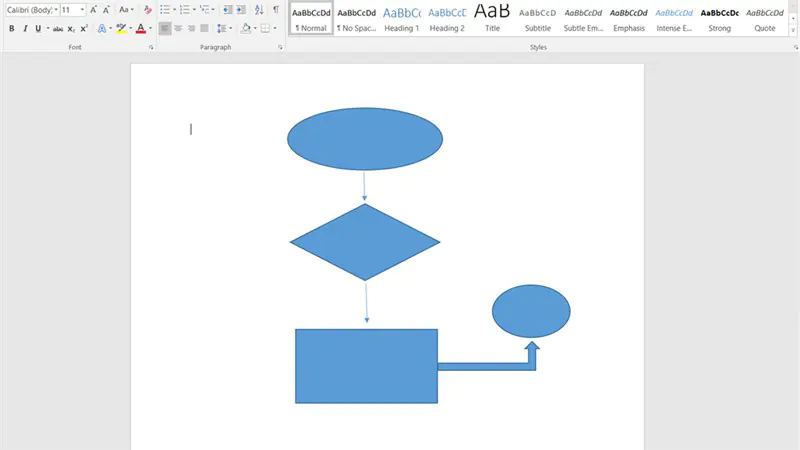The width and height of the screenshot is (800, 450).
Task: Apply the Title style
Action: click(x=492, y=18)
